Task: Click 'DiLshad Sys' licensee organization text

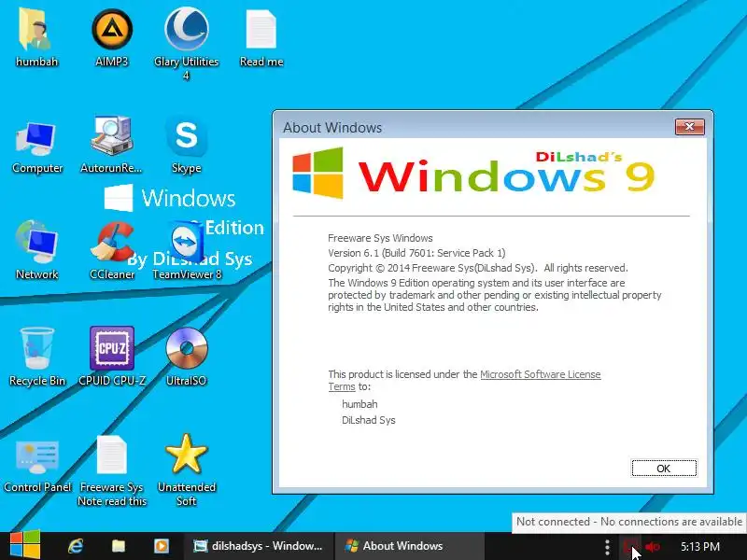Action: 369,420
